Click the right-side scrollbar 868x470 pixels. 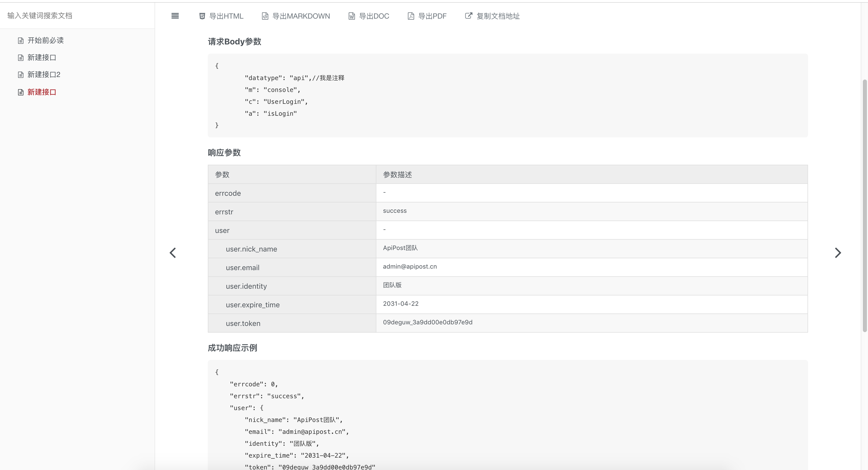click(x=864, y=202)
